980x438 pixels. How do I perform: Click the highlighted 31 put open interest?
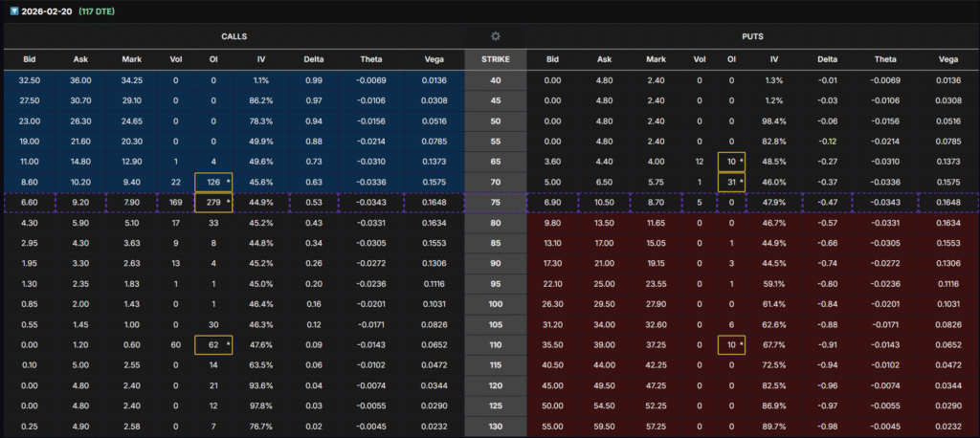[x=733, y=182]
